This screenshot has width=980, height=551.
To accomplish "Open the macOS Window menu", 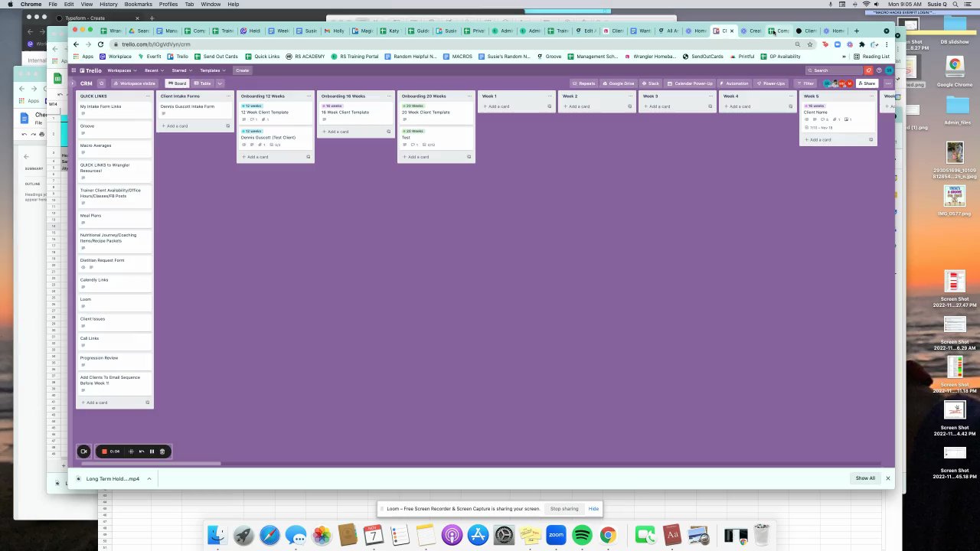I will click(211, 5).
